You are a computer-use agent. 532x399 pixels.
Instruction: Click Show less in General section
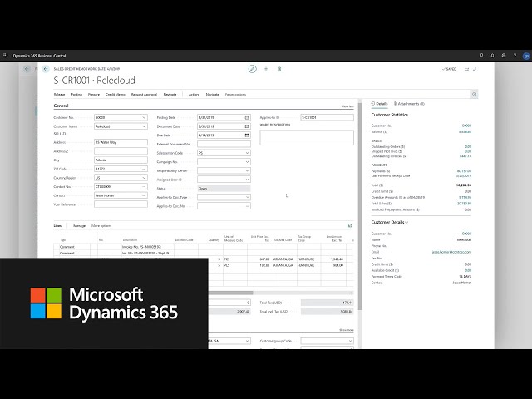pyautogui.click(x=347, y=106)
